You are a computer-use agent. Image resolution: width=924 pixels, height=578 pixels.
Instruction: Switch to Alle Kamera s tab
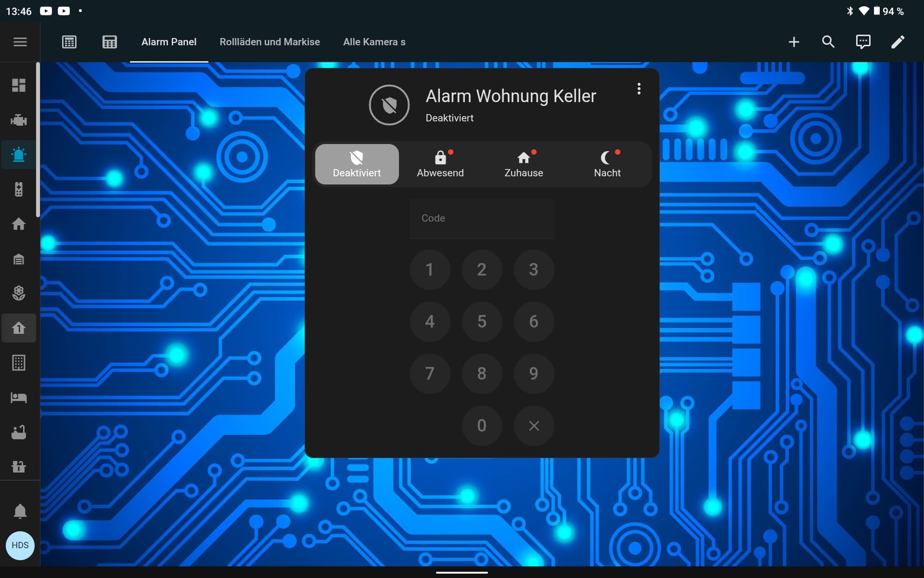point(374,42)
